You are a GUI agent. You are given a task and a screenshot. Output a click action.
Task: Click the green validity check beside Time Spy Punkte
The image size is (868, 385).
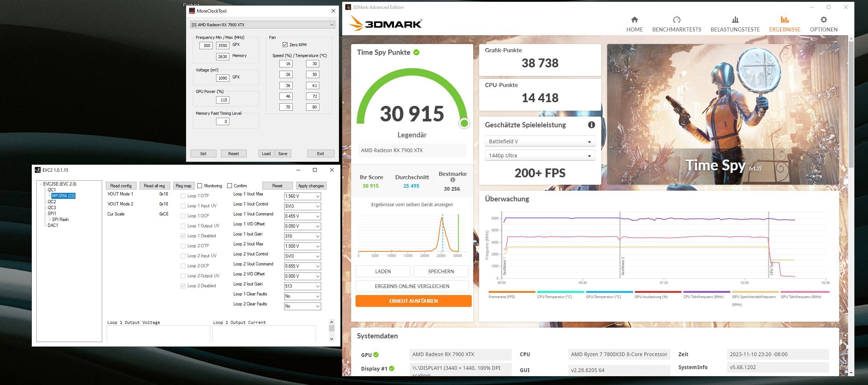click(x=416, y=52)
